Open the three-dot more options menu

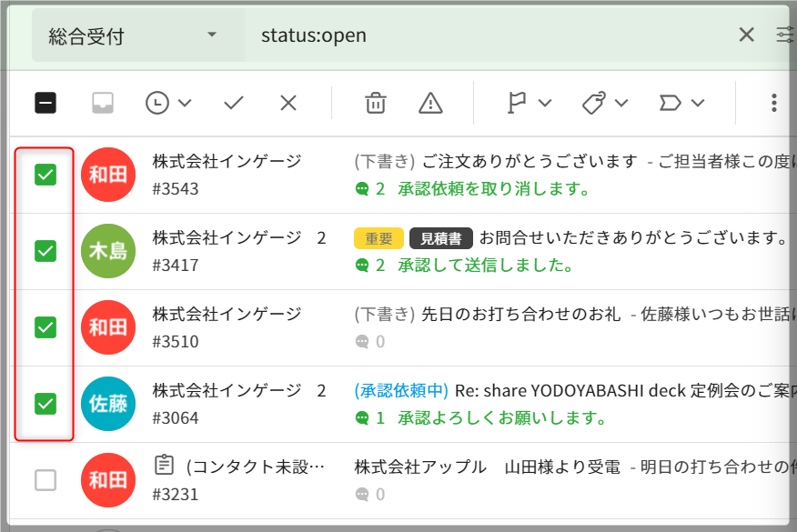click(773, 103)
